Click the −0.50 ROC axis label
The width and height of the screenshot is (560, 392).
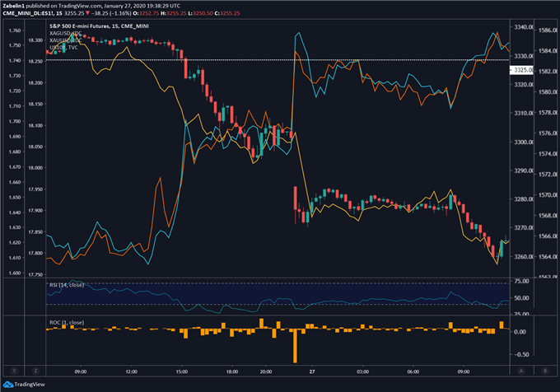point(521,354)
